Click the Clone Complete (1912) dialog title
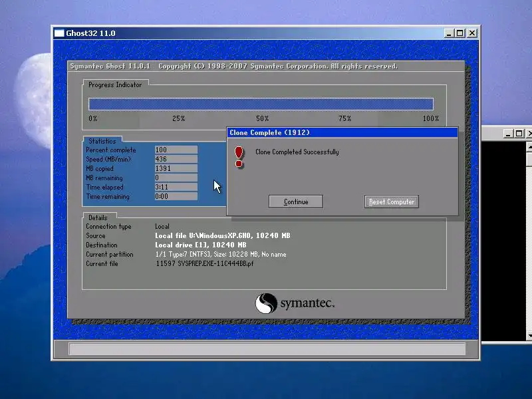 (269, 132)
